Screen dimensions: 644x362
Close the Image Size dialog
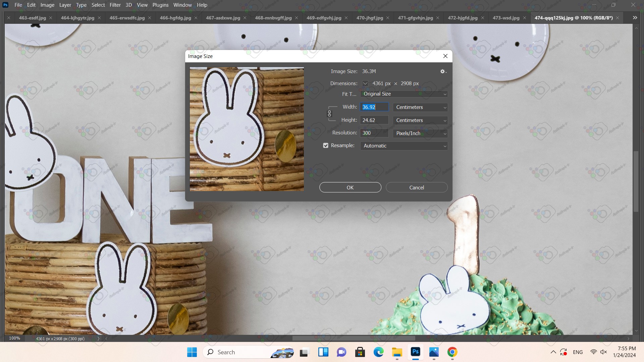coord(445,56)
